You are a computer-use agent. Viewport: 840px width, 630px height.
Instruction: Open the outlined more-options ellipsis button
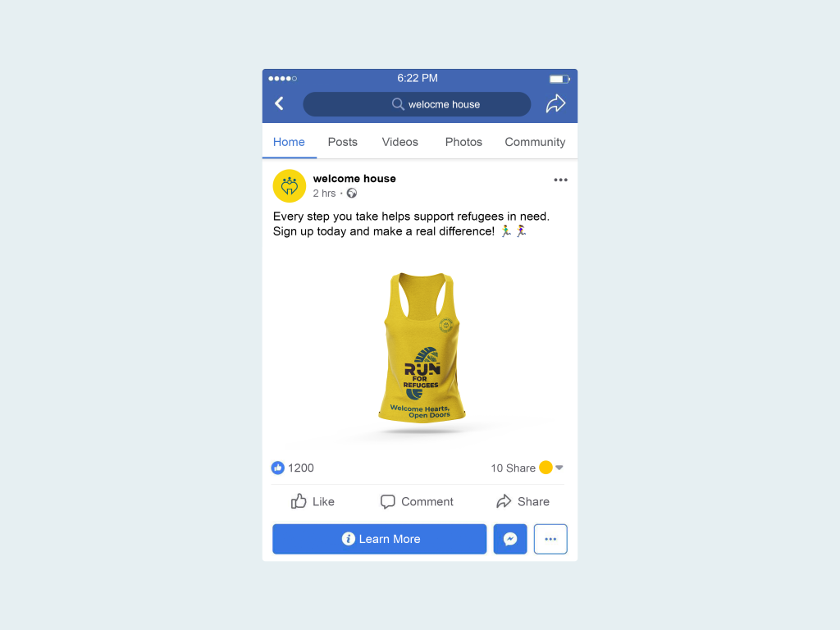coord(550,539)
